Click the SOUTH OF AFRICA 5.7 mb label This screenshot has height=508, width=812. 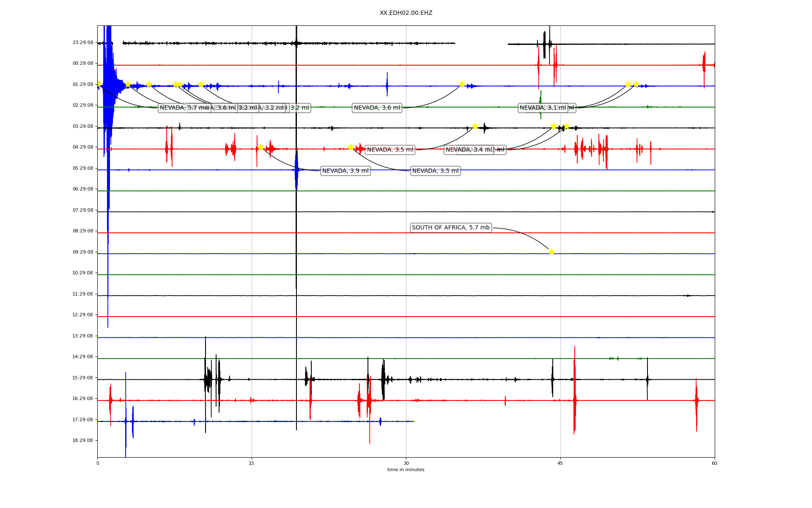tap(450, 228)
